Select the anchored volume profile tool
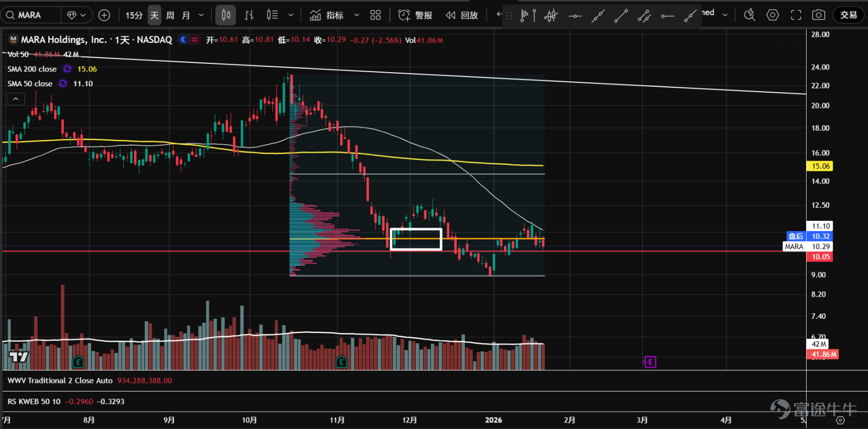868x429 pixels. (527, 16)
